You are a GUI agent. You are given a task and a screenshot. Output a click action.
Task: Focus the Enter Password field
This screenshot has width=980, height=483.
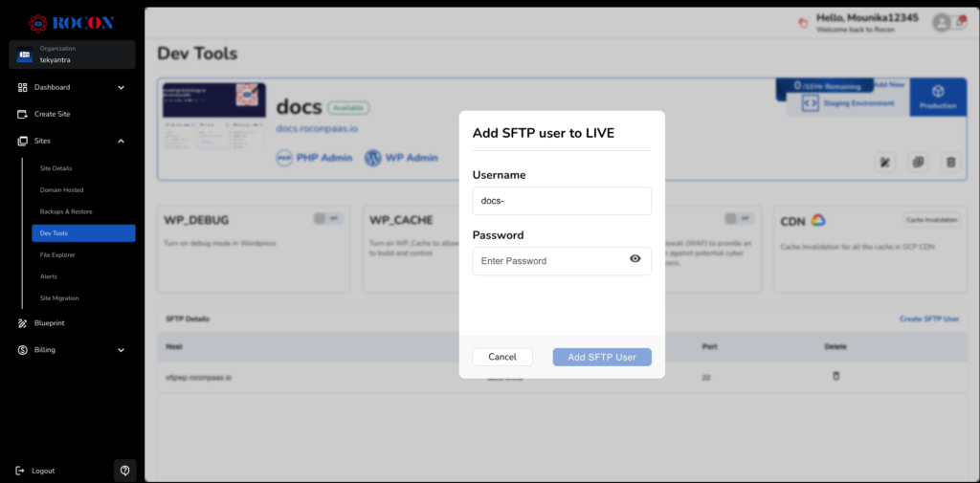[x=562, y=261]
